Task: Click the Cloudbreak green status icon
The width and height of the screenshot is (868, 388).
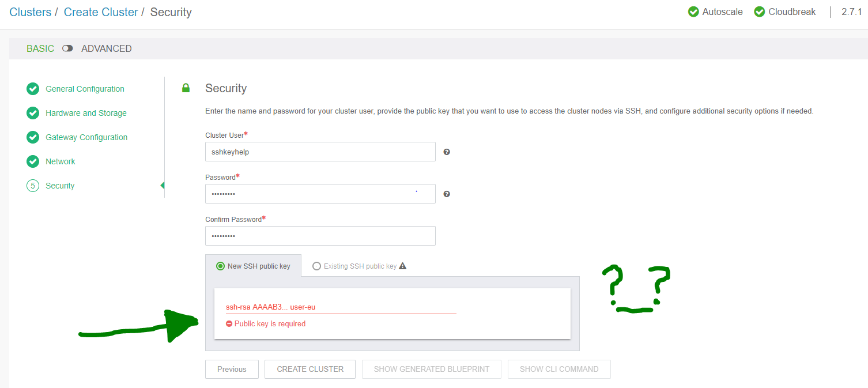Action: (759, 11)
